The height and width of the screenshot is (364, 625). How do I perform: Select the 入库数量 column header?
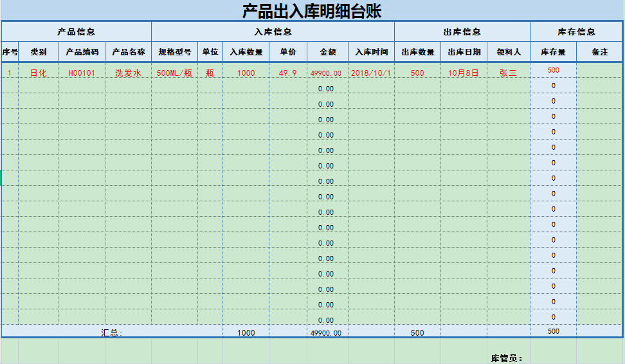(x=246, y=52)
